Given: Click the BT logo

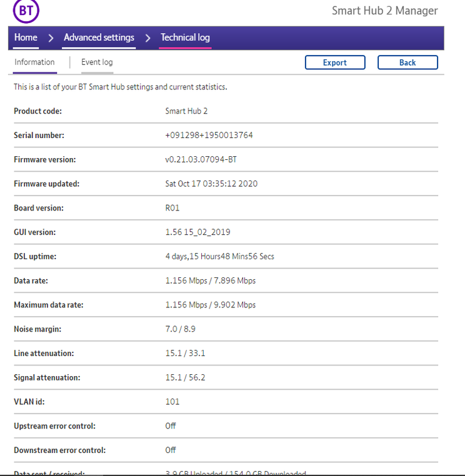Looking at the screenshot, I should point(26,10).
